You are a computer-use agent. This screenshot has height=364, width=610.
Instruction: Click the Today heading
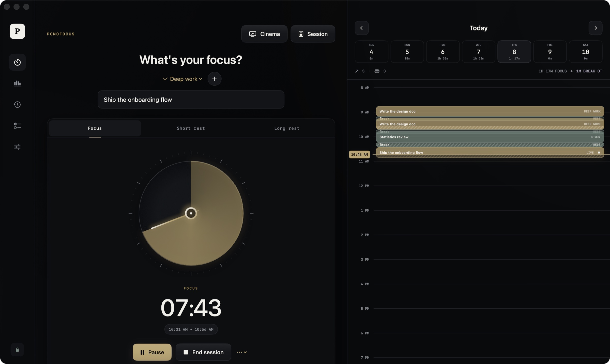pos(478,28)
